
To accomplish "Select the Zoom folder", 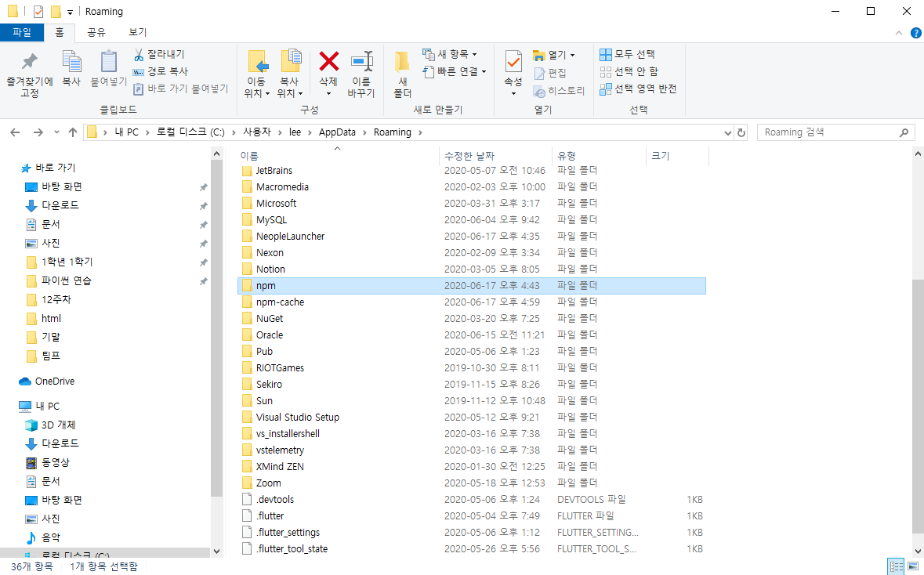I will (472, 483).
